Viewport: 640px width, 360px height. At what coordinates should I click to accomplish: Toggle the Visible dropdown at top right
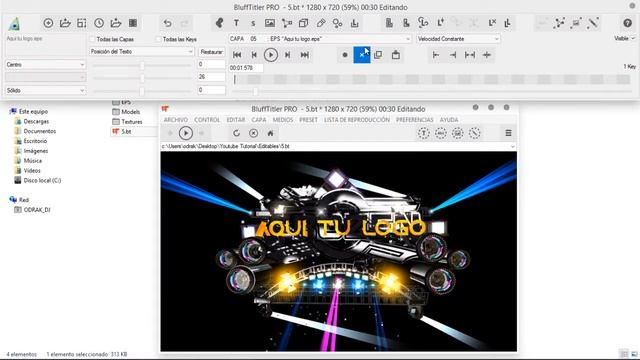tap(624, 38)
